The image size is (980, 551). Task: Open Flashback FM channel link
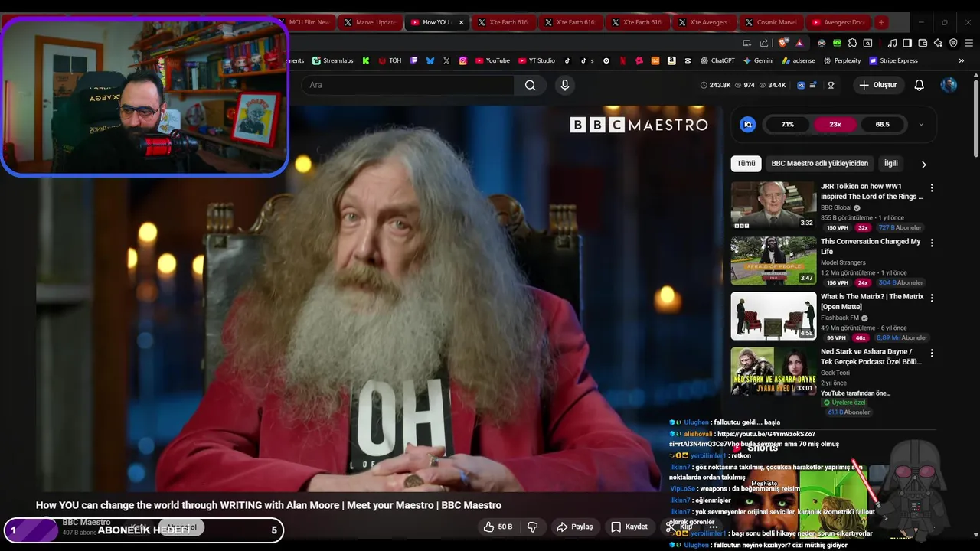coord(840,318)
